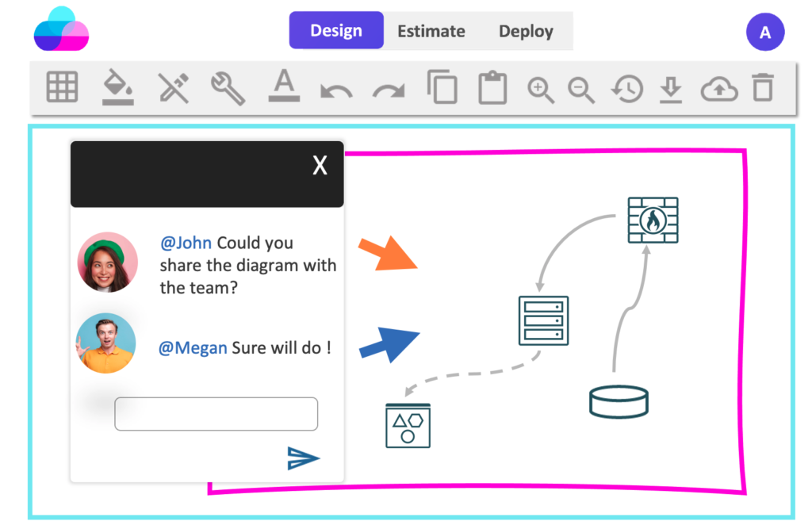Switch to the Design tab
Screen dimensions: 812x525
pos(336,31)
